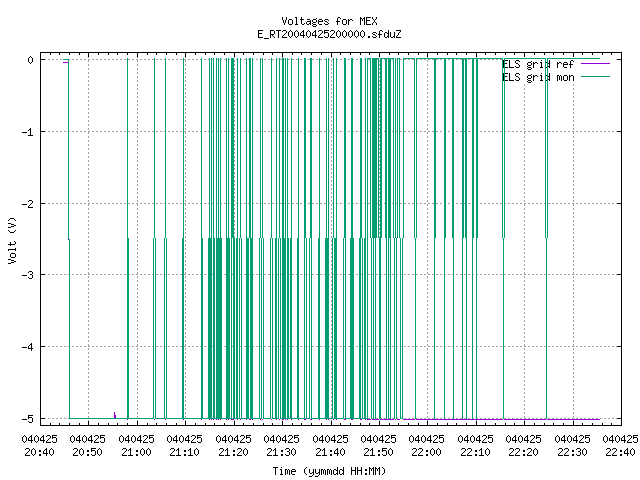Click the x-axis tick label '22:40'
The image size is (640, 480).
click(x=620, y=452)
